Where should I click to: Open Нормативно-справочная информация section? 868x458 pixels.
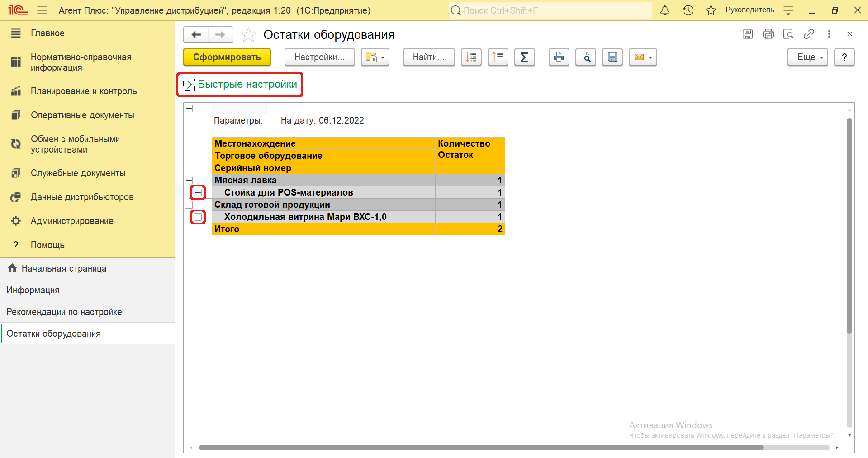[87, 62]
